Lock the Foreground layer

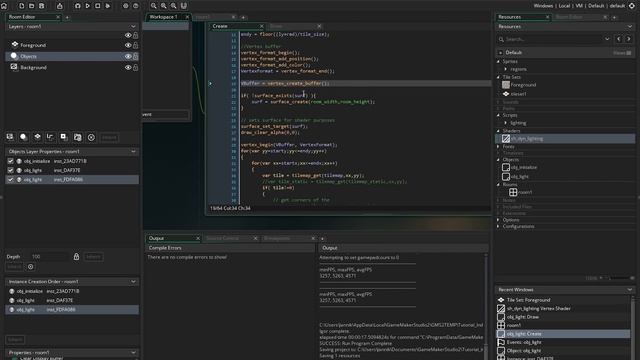pos(136,45)
